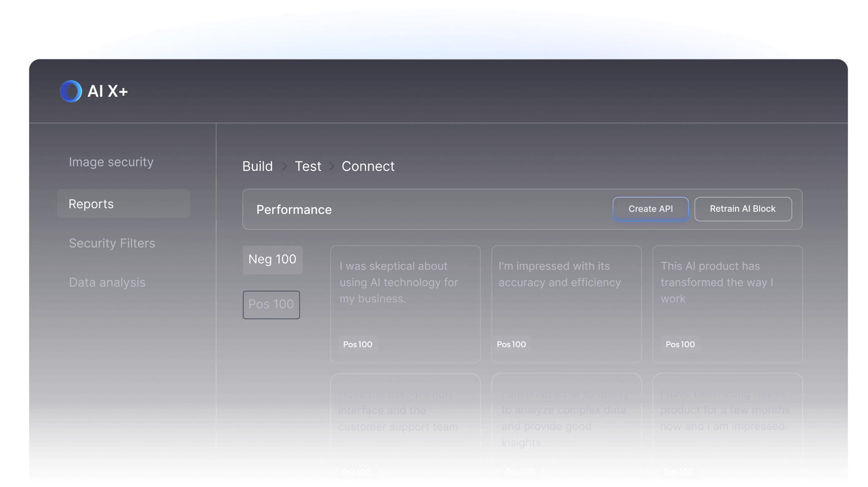Click the Pos 100 badge on the skeptical review
This screenshot has height=487, width=868.
pos(357,345)
